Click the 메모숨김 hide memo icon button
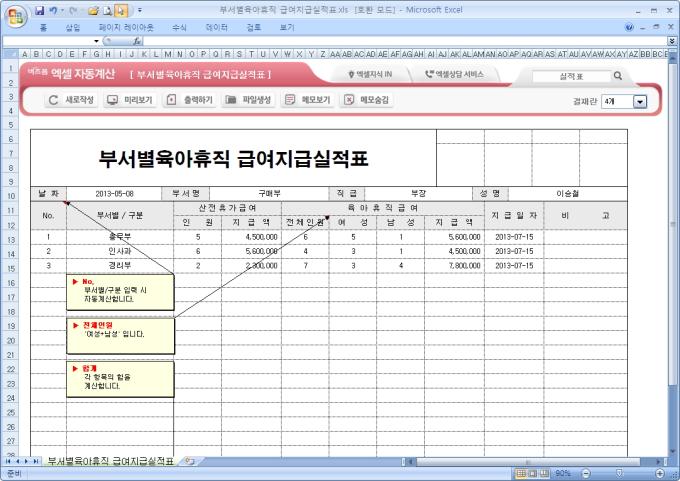Image resolution: width=680 pixels, height=481 pixels. pyautogui.click(x=366, y=100)
